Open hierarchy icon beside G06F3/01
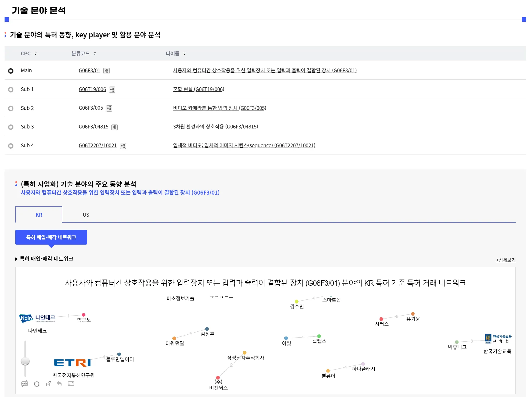 tap(107, 71)
